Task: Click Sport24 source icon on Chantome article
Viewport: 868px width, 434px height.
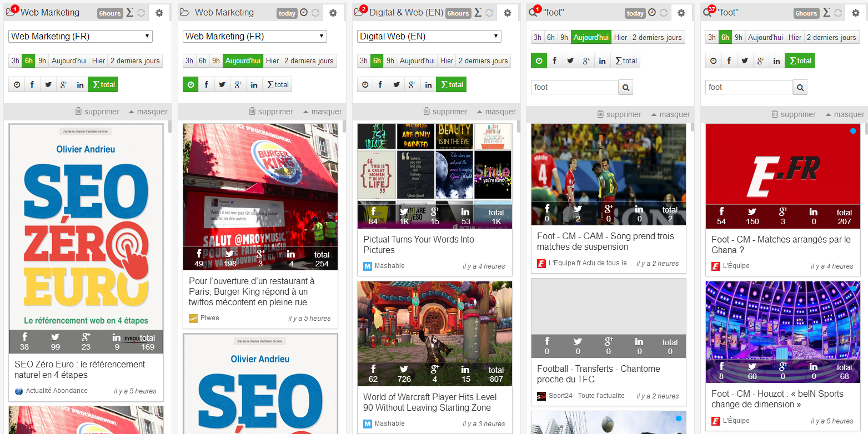Action: 541,396
